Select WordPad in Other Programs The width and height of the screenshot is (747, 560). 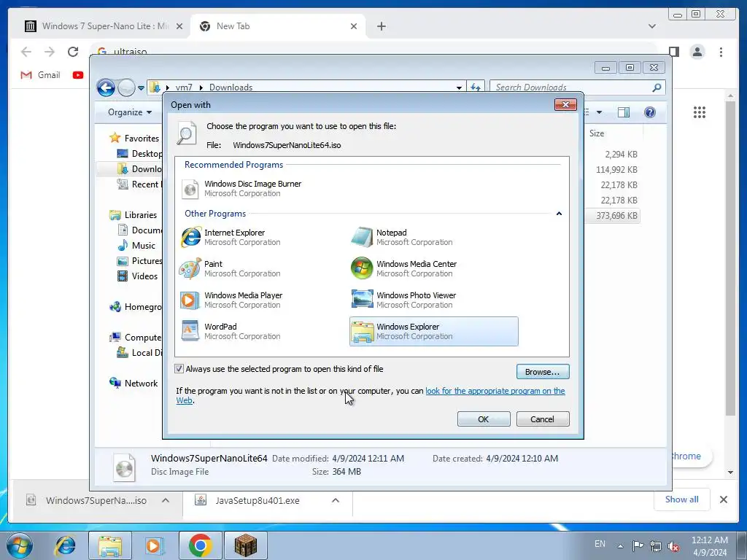(x=231, y=332)
